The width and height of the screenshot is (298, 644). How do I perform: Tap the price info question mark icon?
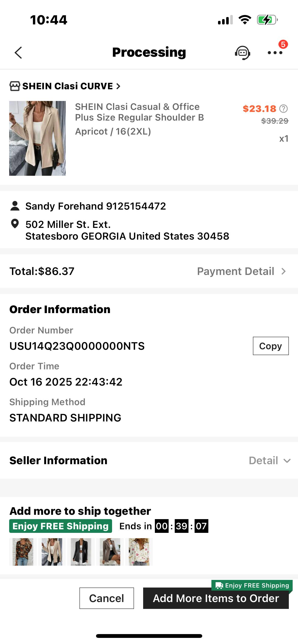tap(283, 109)
